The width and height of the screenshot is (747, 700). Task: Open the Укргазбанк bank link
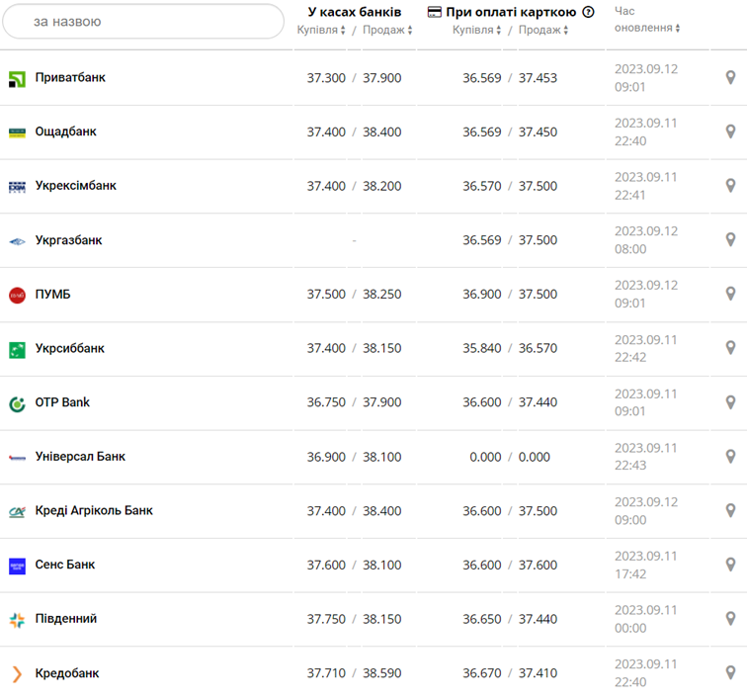point(68,240)
